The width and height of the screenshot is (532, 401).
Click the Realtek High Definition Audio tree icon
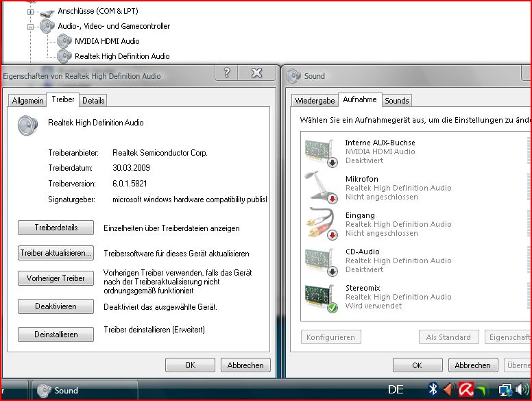pyautogui.click(x=64, y=56)
